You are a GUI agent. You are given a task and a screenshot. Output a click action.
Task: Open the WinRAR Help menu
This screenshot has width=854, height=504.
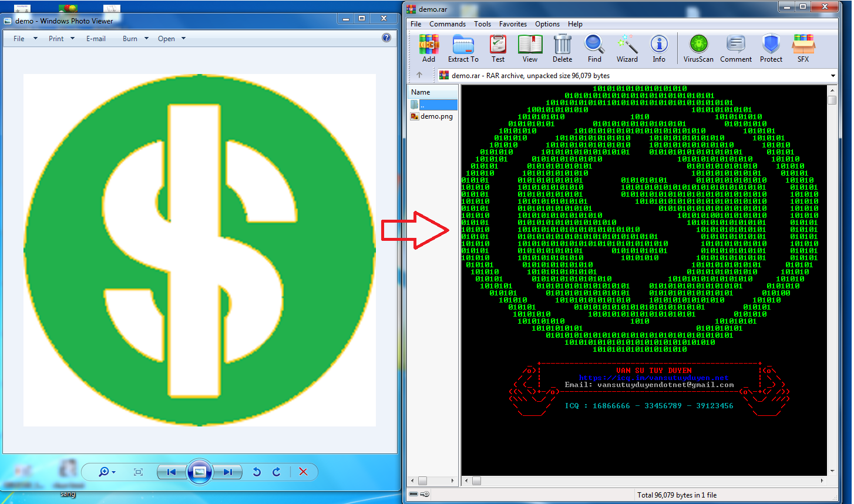(x=576, y=24)
